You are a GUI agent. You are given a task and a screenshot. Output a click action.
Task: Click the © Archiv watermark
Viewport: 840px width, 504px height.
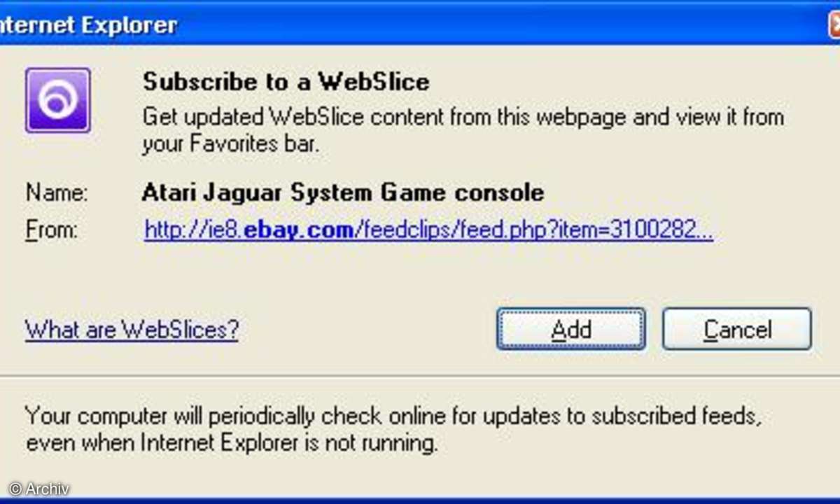point(39,489)
